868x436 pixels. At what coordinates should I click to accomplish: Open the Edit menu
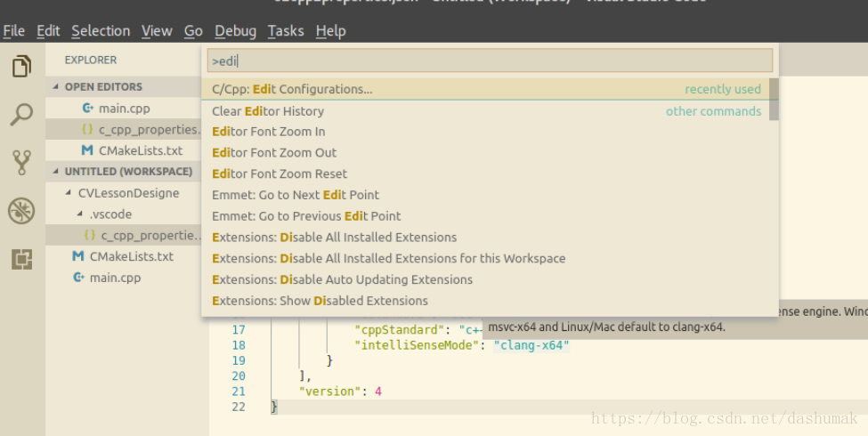(48, 31)
